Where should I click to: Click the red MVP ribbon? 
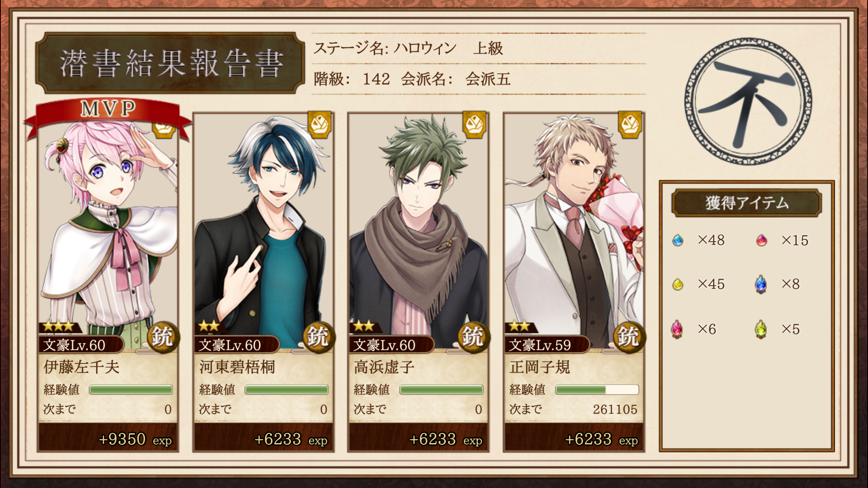pyautogui.click(x=108, y=114)
